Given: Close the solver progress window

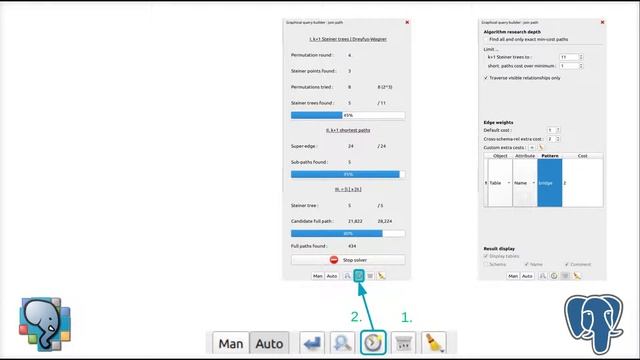Looking at the screenshot, I should (407, 22).
